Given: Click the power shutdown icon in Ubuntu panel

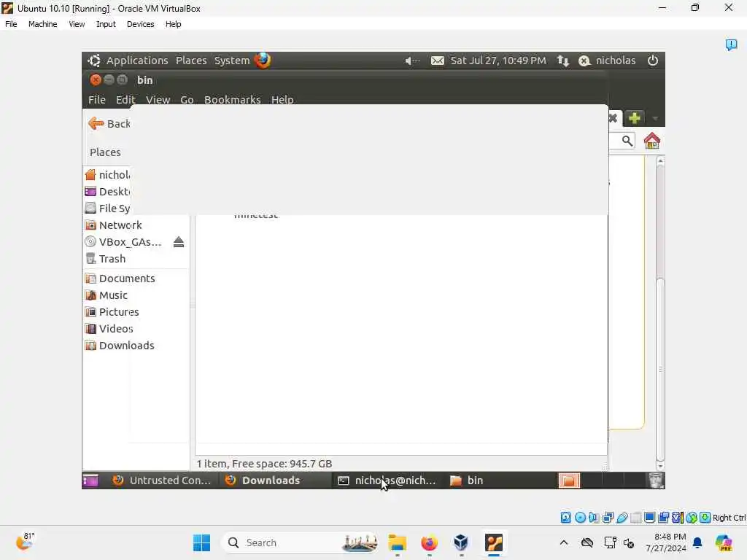Looking at the screenshot, I should point(653,61).
